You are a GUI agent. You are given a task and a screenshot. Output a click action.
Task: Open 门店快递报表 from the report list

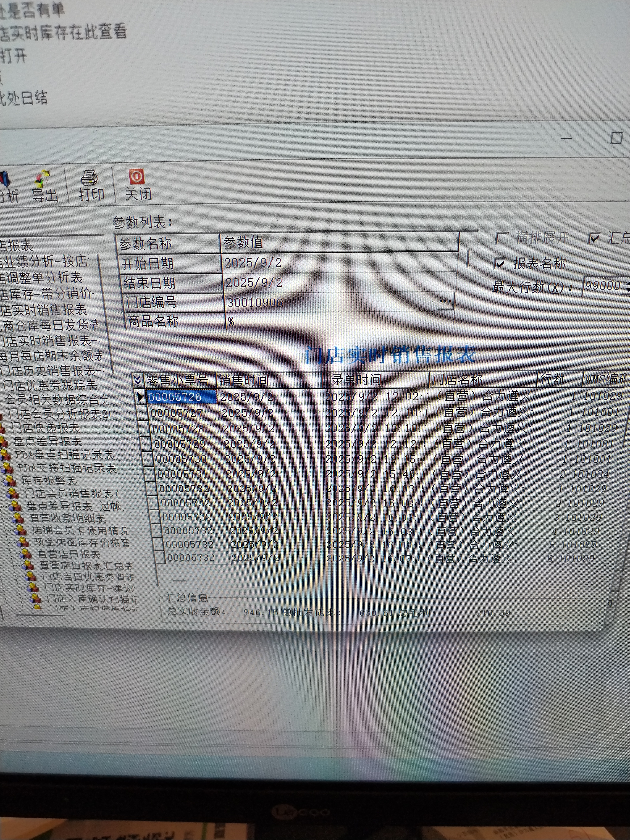(45, 428)
